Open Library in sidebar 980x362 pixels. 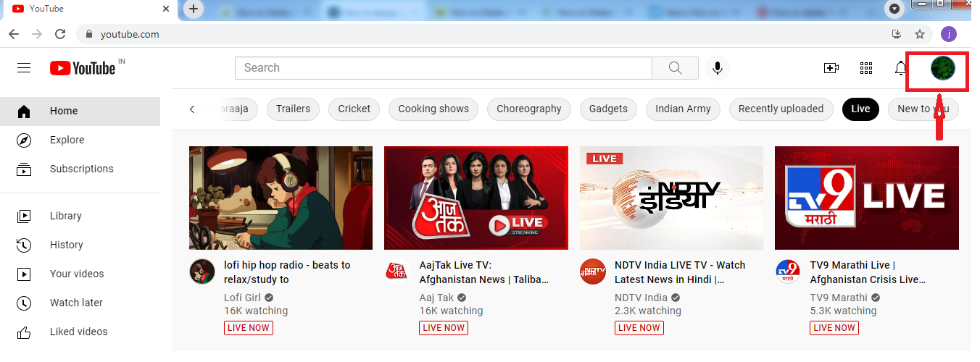tap(80, 216)
